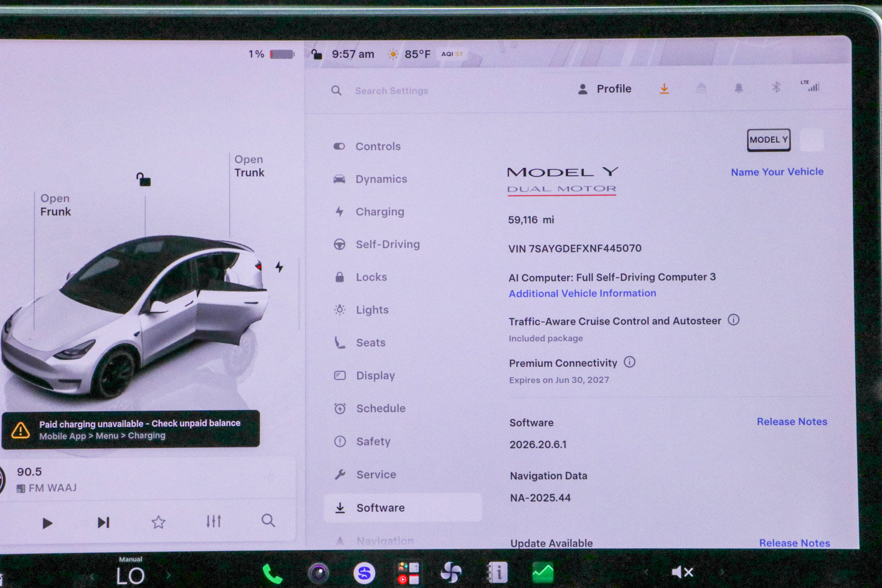Tap the charge port lightning icon

pos(279,267)
